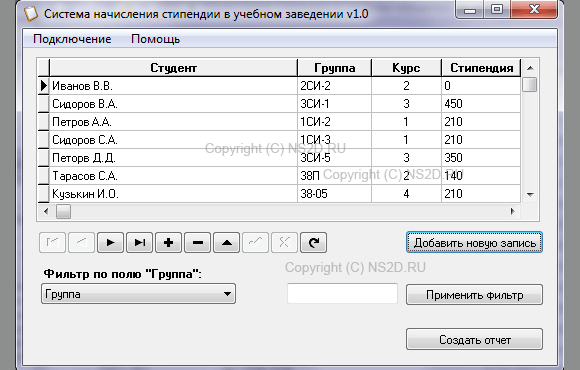
Task: Select cell Тарасов С.А.
Action: [x=173, y=176]
